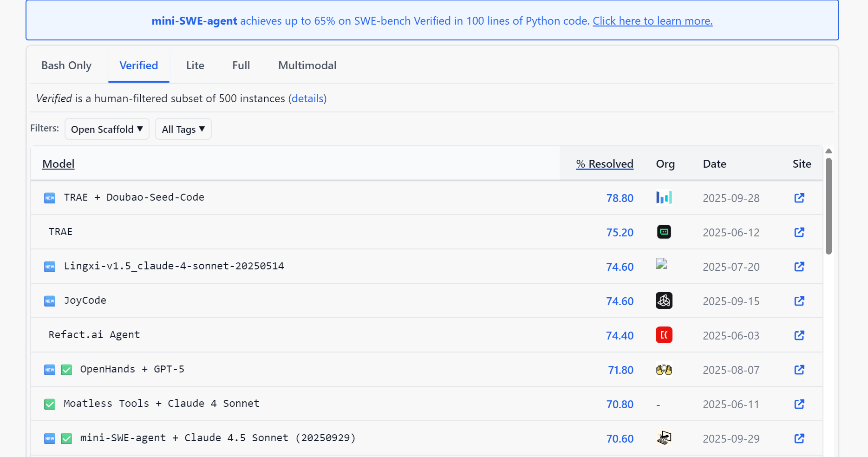Click the OpenHands hands organization logo

pos(664,370)
